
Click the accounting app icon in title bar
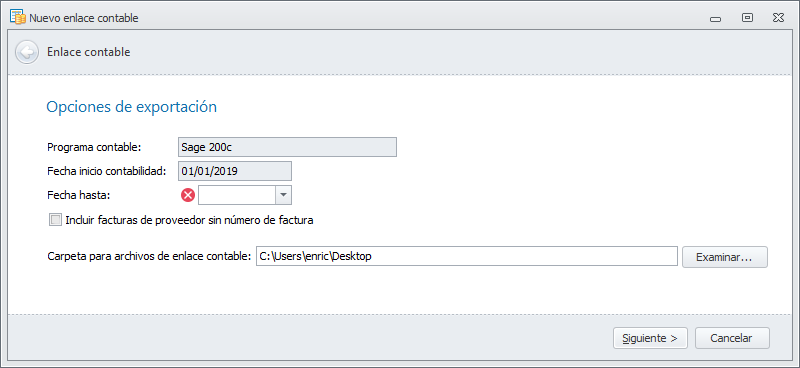click(18, 17)
